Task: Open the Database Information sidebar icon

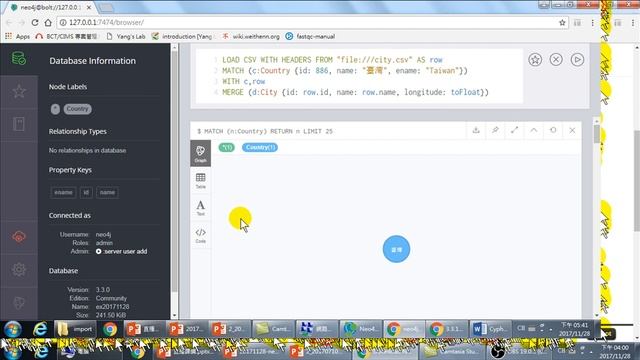Action: (x=19, y=59)
